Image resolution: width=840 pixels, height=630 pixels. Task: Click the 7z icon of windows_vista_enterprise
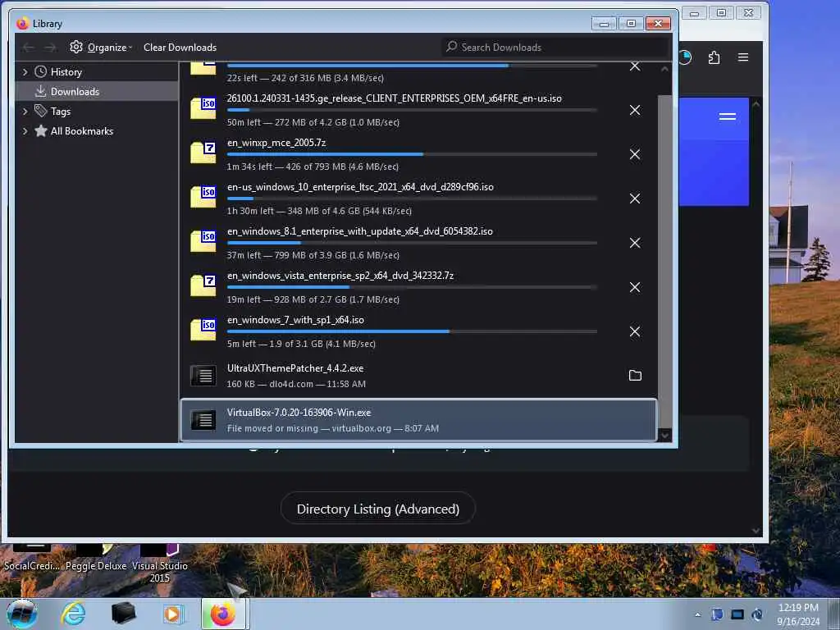(203, 285)
